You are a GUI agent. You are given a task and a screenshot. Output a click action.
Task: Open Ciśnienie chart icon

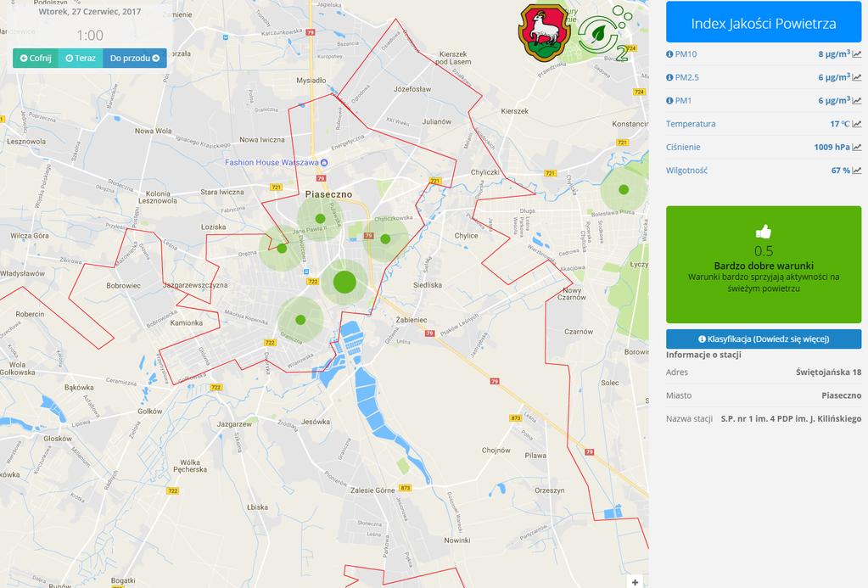tap(857, 148)
